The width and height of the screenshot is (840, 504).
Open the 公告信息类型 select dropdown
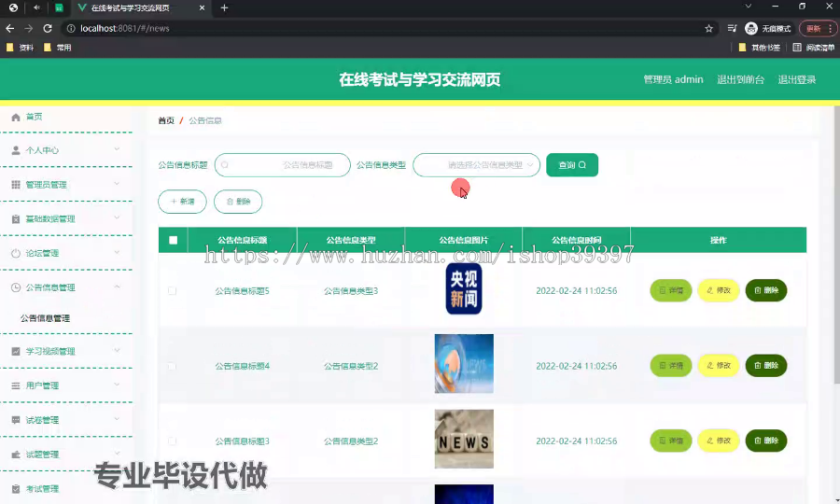476,165
